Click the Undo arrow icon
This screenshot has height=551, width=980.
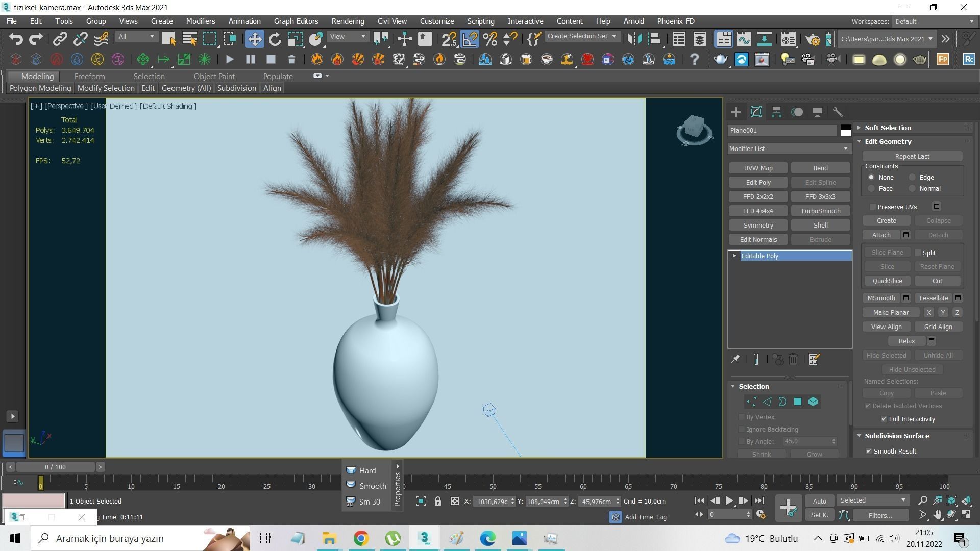16,39
